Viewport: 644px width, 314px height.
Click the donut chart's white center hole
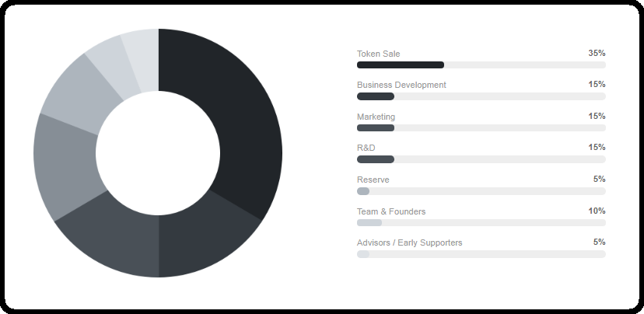pyautogui.click(x=158, y=153)
